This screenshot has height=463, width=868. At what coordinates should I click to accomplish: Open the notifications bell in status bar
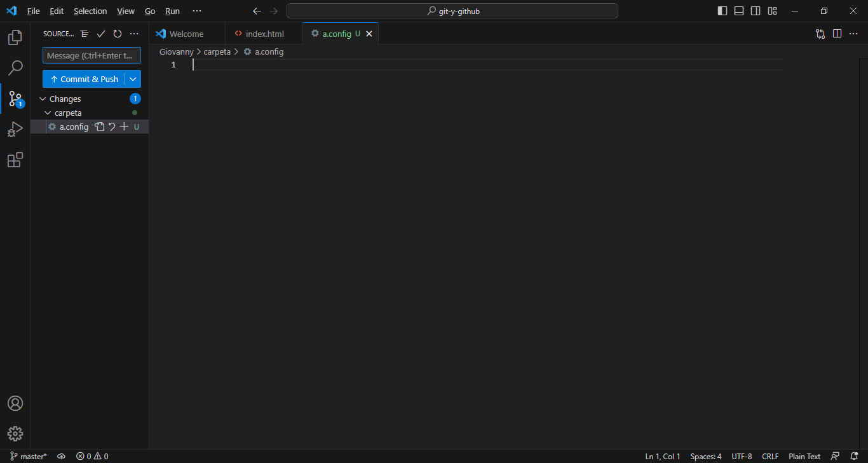(854, 456)
